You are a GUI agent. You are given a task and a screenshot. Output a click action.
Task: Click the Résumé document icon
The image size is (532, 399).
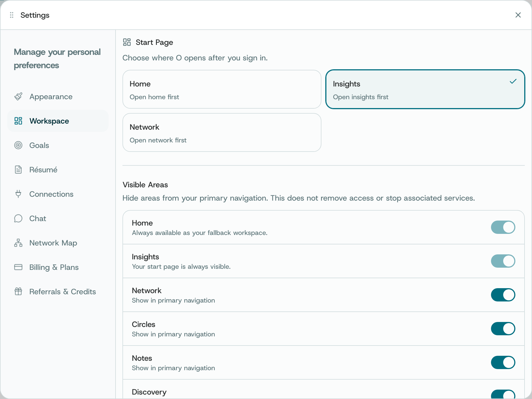(18, 170)
